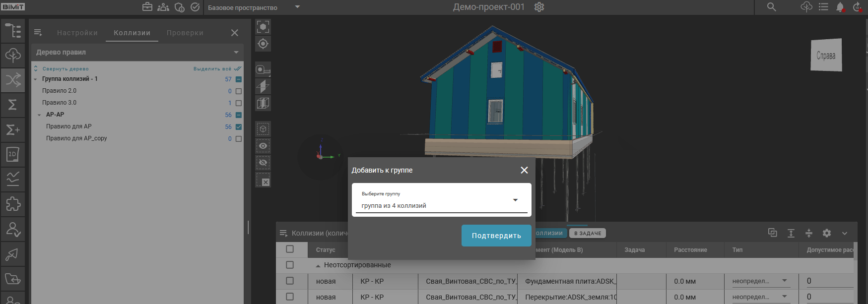868x304 pixels.
Task: Click the puzzle piece plugins icon
Action: click(13, 204)
